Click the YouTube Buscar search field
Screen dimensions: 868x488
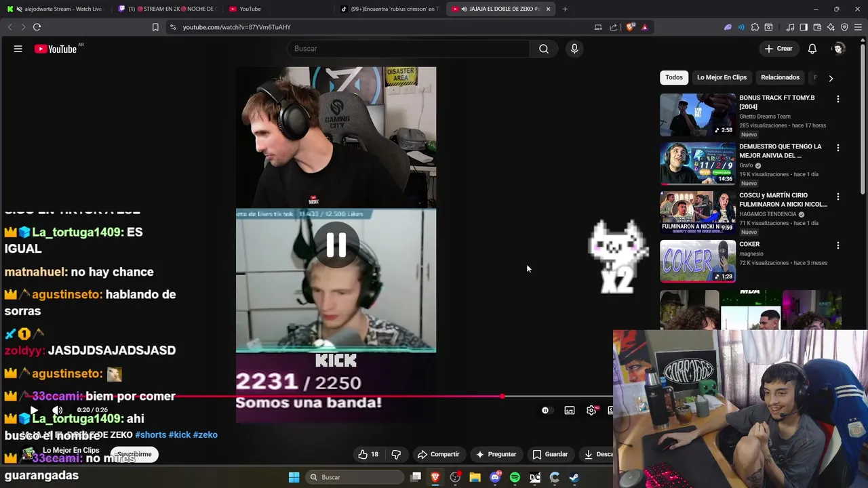tap(409, 49)
